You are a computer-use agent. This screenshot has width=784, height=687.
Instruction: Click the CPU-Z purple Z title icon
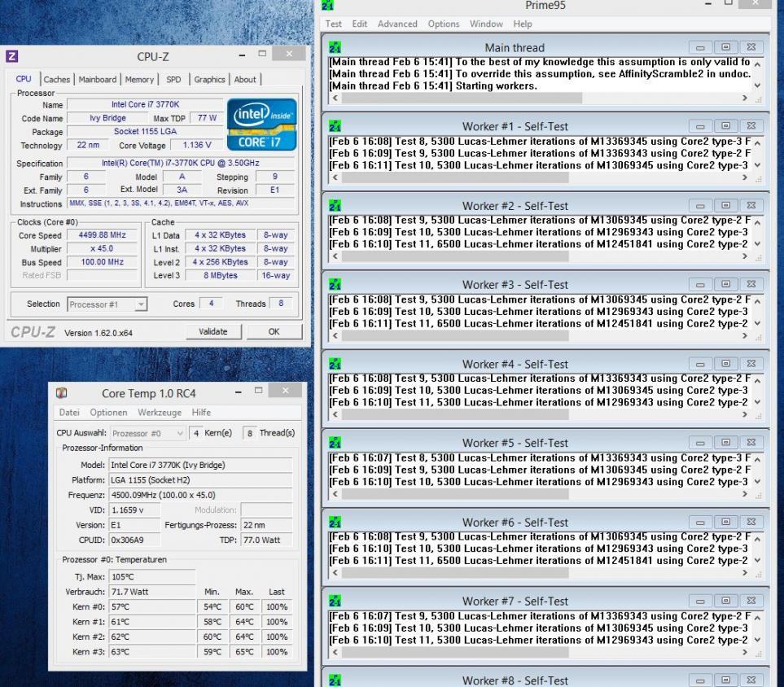12,56
